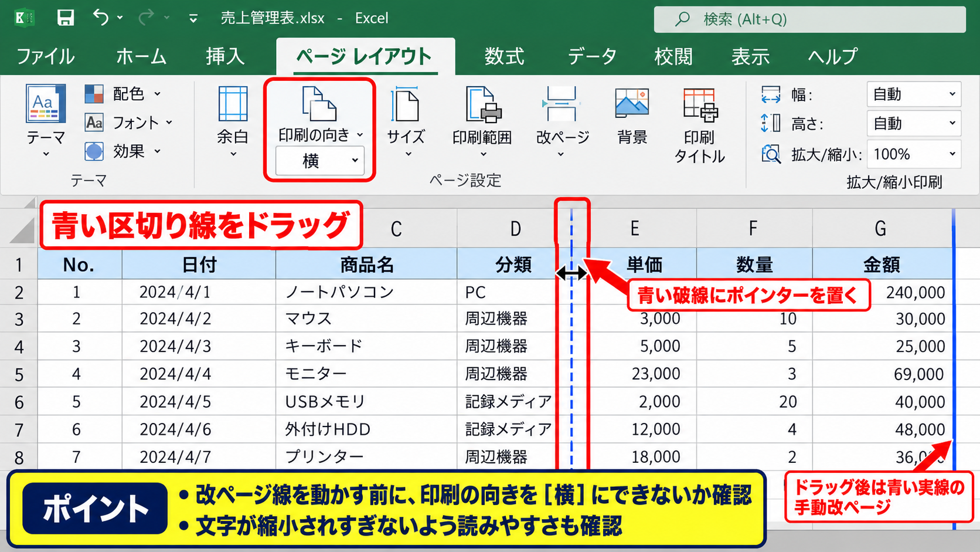The image size is (980, 552).
Task: Click the 効果 effects icon
Action: 94,151
